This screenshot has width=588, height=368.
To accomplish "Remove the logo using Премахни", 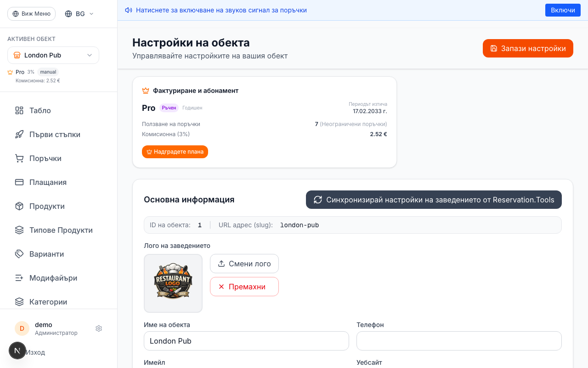I will click(244, 287).
